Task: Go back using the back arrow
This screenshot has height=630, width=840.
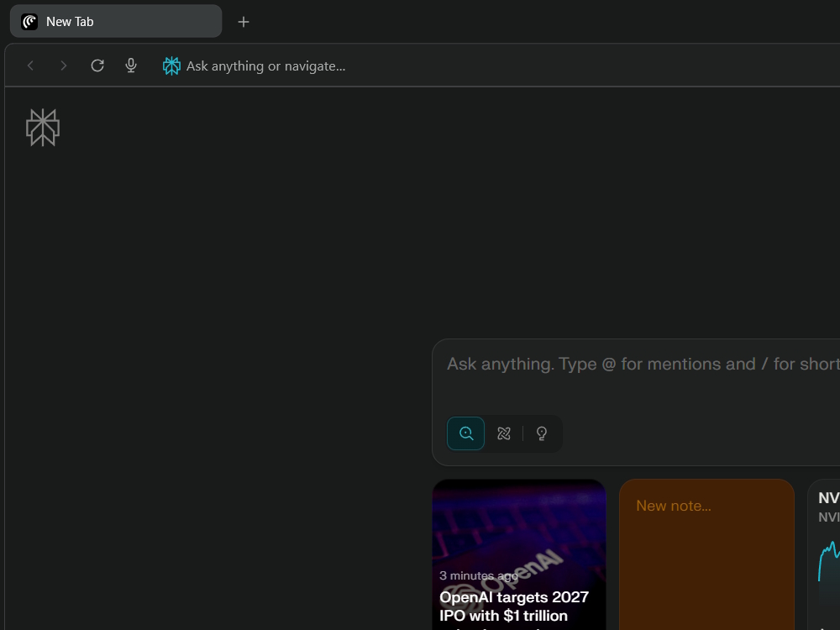Action: [x=30, y=66]
